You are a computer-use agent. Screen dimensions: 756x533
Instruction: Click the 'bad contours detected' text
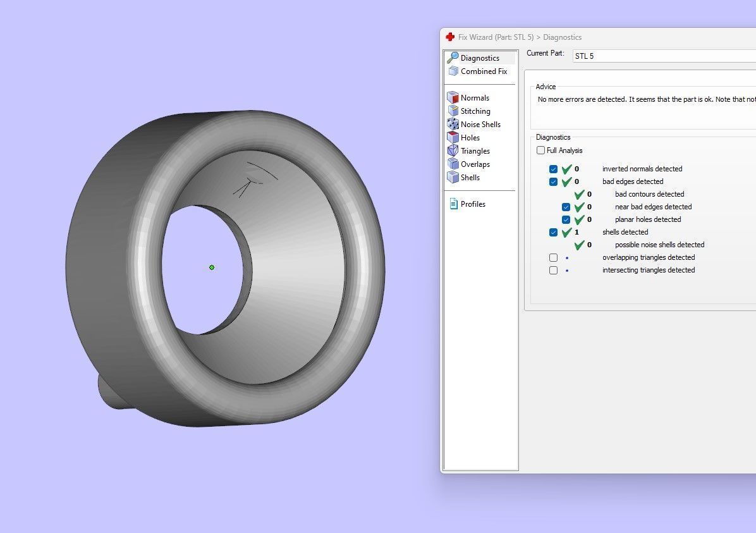click(649, 194)
